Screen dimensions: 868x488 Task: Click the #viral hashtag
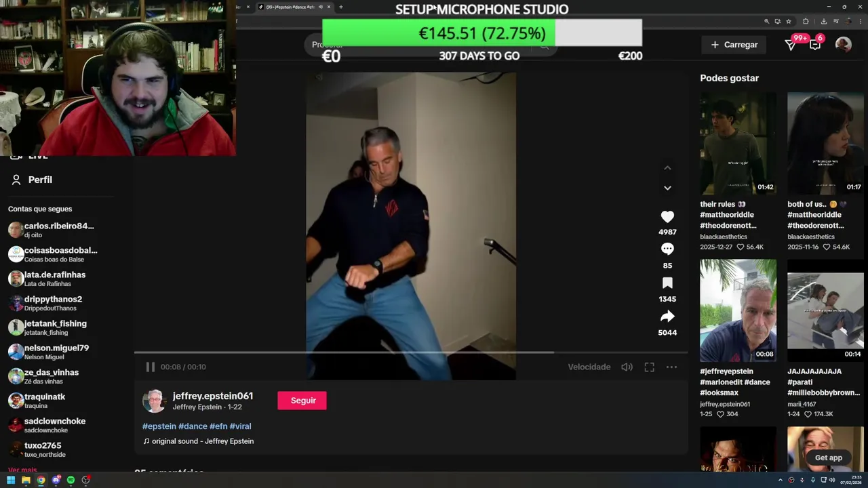point(241,426)
